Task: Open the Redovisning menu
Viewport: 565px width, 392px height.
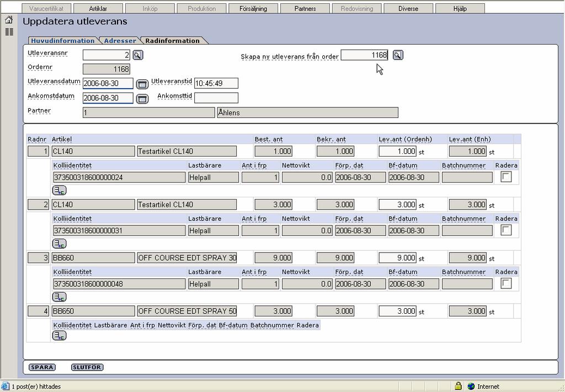Action: [x=357, y=8]
